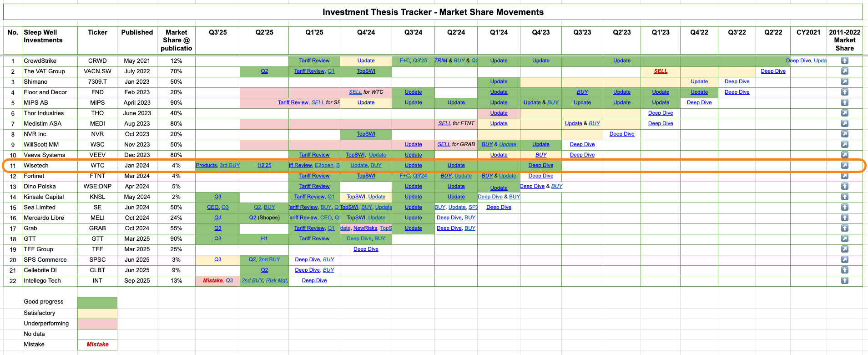The image size is (868, 355).
Task: Open GTT H1 link in Q2'25
Action: [264, 238]
